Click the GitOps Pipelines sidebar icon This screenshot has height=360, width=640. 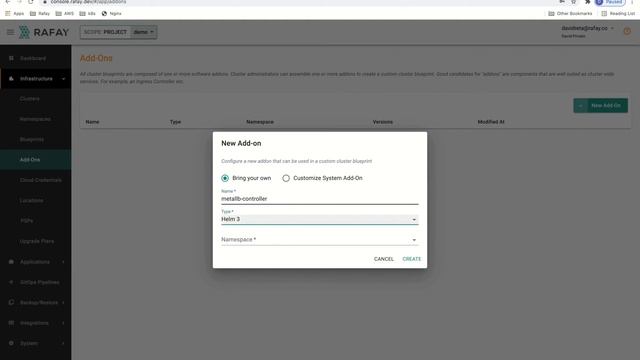coord(11,282)
